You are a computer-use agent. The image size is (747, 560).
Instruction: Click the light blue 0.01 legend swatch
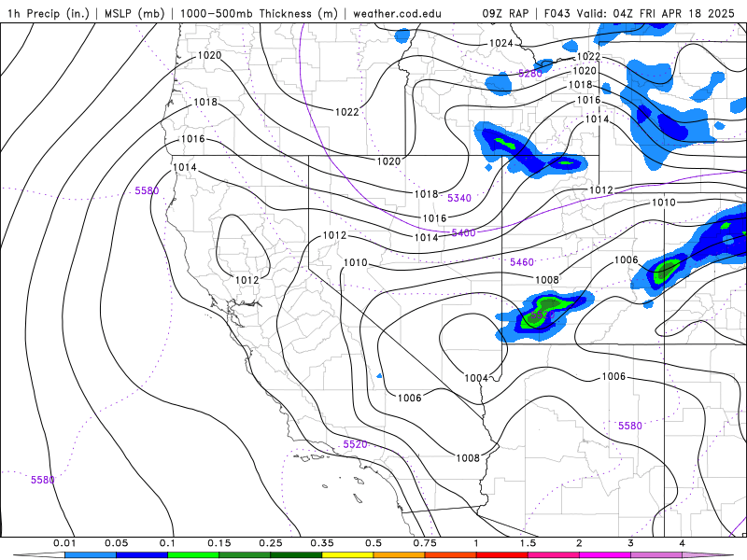pos(91,555)
